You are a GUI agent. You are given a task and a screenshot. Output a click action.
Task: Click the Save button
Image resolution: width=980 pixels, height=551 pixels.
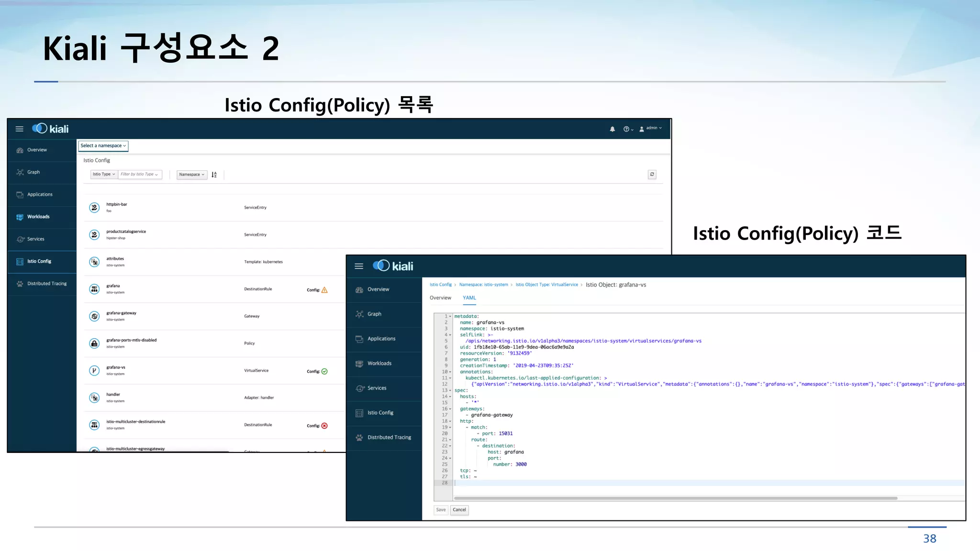[x=441, y=510]
